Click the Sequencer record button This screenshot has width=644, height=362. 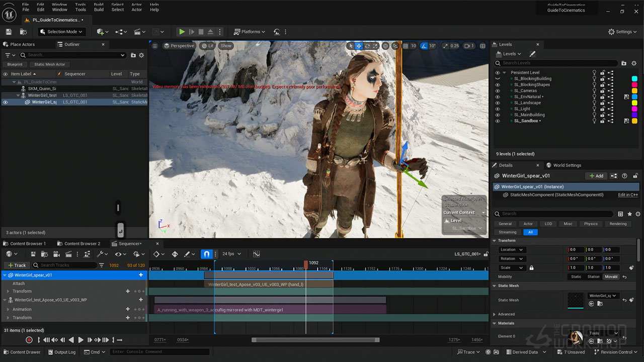[29, 340]
